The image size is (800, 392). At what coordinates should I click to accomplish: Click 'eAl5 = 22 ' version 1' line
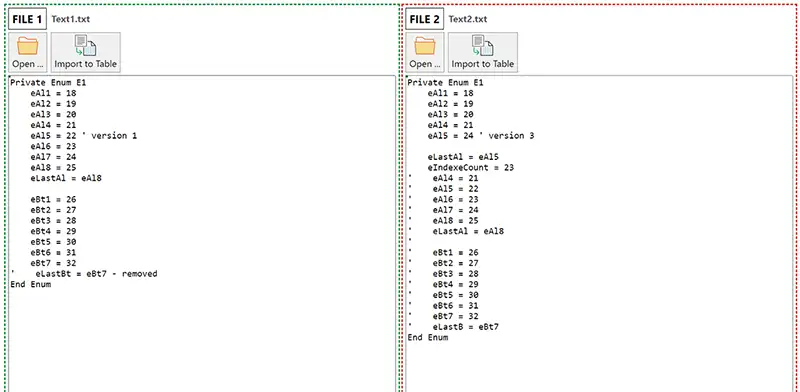click(84, 136)
